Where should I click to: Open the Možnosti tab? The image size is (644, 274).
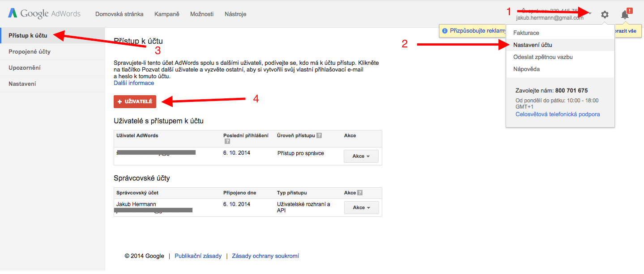(202, 14)
